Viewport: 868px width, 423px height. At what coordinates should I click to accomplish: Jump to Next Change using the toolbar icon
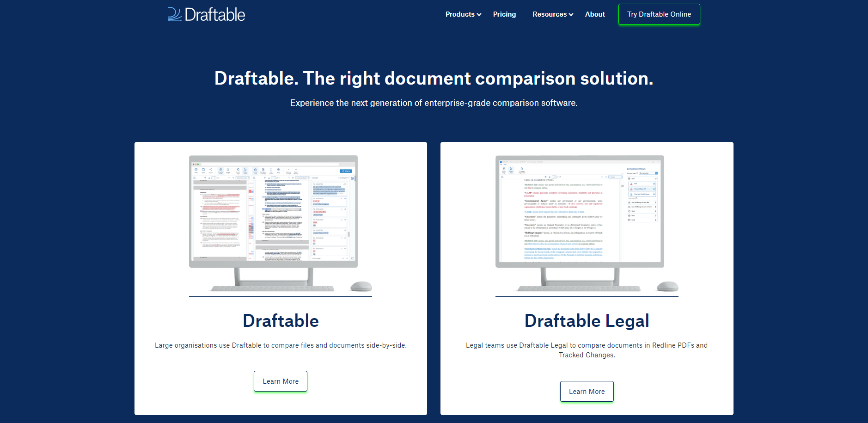click(295, 170)
